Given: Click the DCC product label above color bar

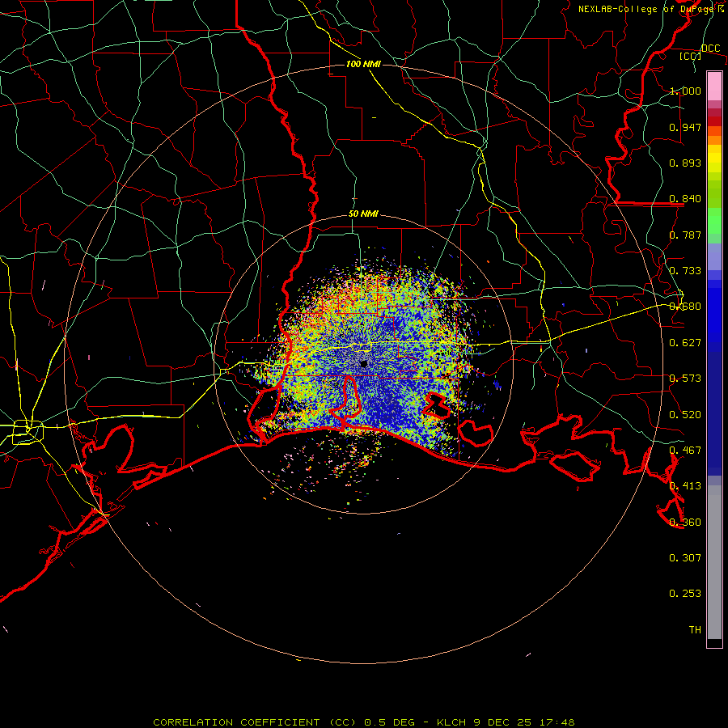Looking at the screenshot, I should [x=710, y=49].
